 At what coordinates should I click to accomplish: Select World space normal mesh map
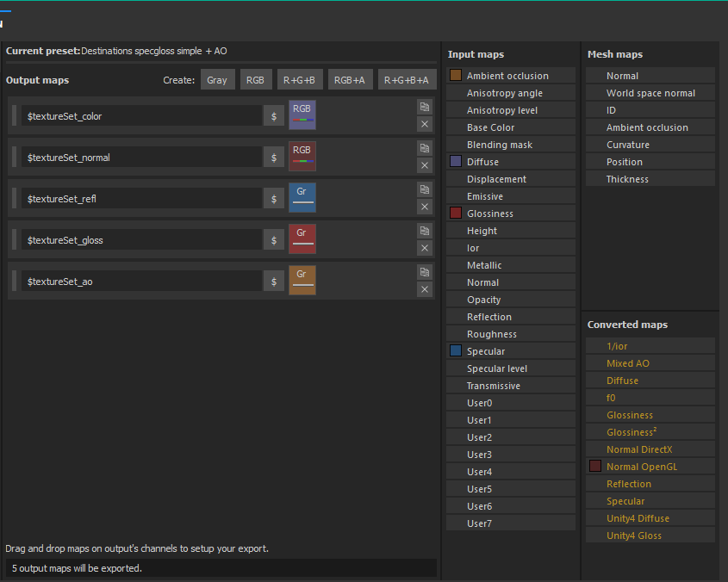(650, 92)
